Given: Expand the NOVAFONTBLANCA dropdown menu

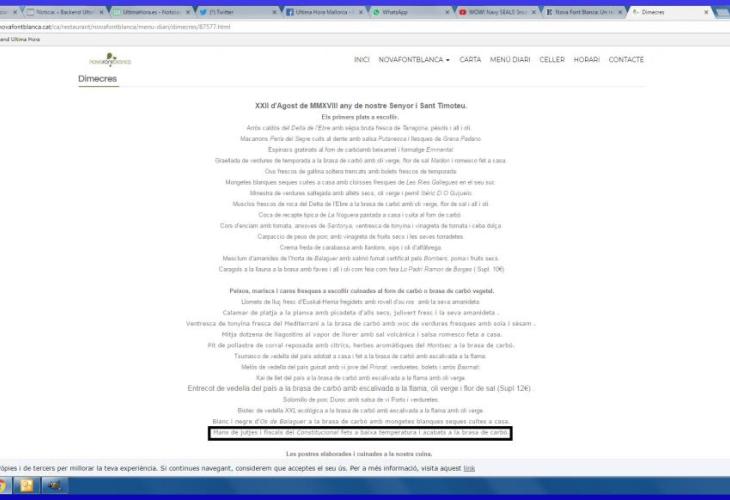Looking at the screenshot, I should (x=414, y=60).
